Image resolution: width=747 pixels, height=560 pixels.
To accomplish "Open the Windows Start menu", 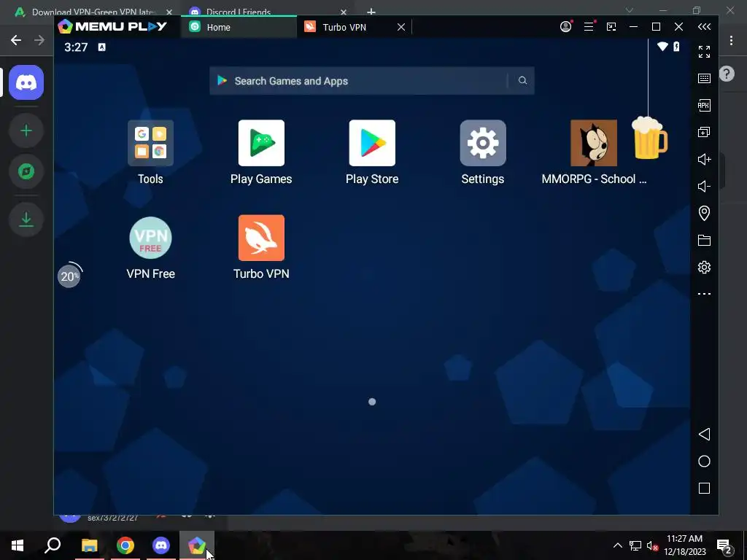I will coord(18,545).
